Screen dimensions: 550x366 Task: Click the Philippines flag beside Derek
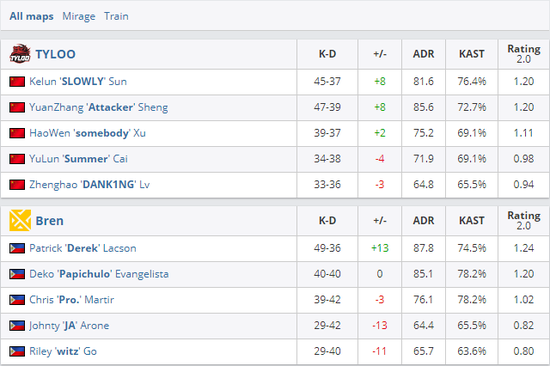tap(17, 248)
